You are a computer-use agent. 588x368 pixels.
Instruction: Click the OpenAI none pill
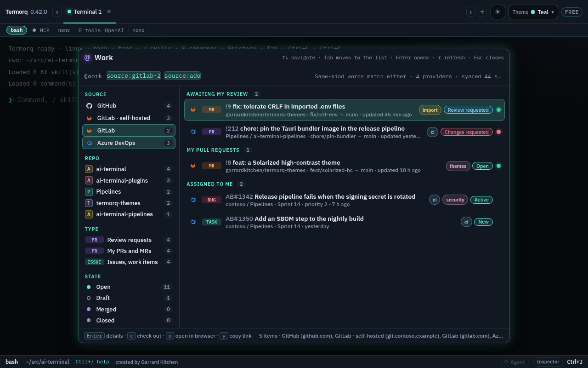[138, 30]
